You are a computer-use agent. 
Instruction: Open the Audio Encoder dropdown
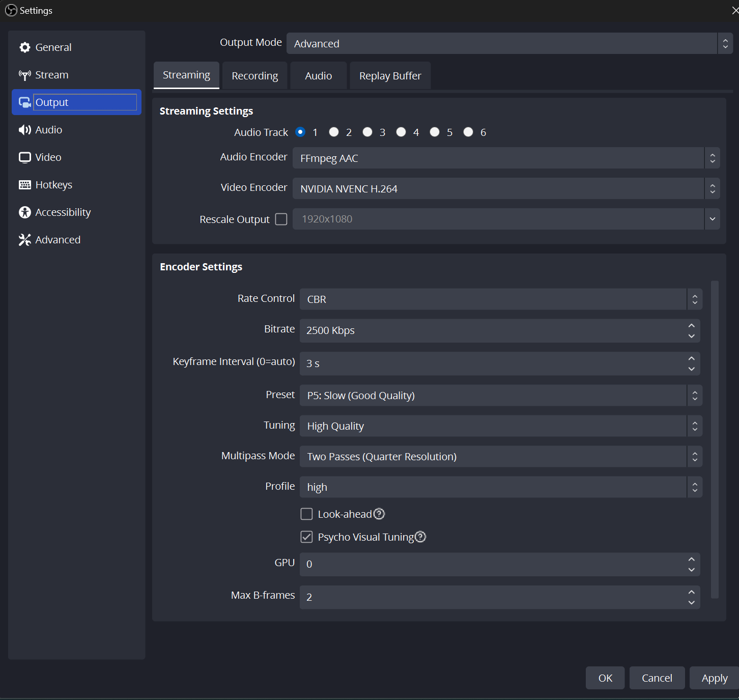coord(506,158)
